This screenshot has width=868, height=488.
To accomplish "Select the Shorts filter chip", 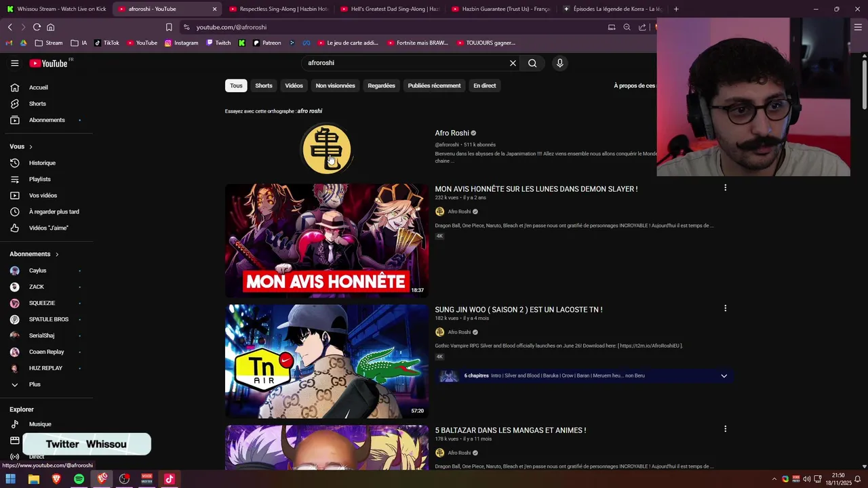I will [264, 85].
